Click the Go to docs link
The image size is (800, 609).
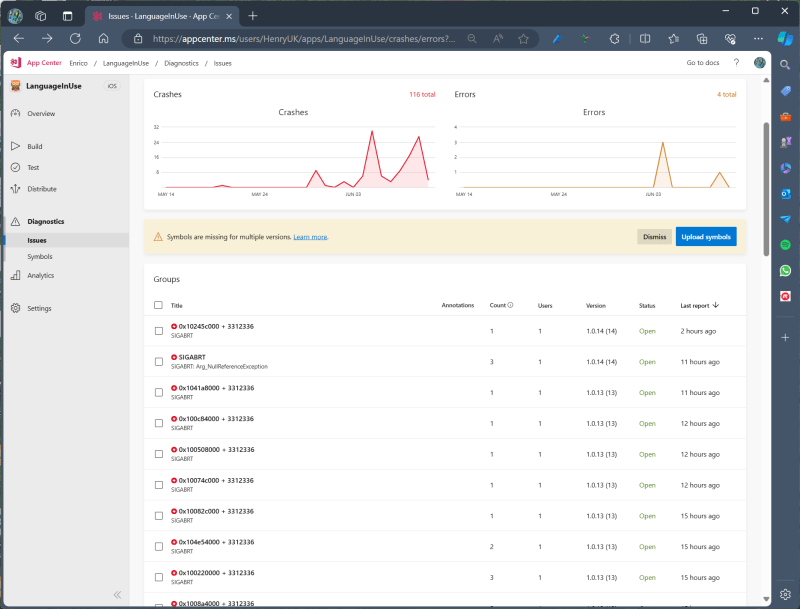pyautogui.click(x=703, y=63)
